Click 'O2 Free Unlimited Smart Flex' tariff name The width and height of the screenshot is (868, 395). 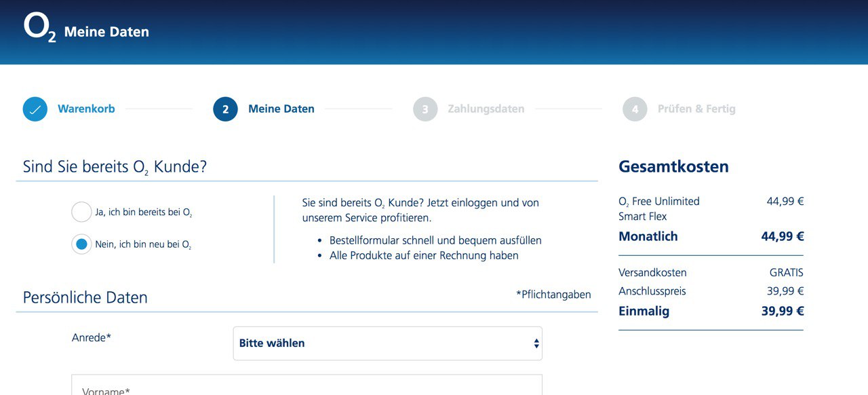659,209
